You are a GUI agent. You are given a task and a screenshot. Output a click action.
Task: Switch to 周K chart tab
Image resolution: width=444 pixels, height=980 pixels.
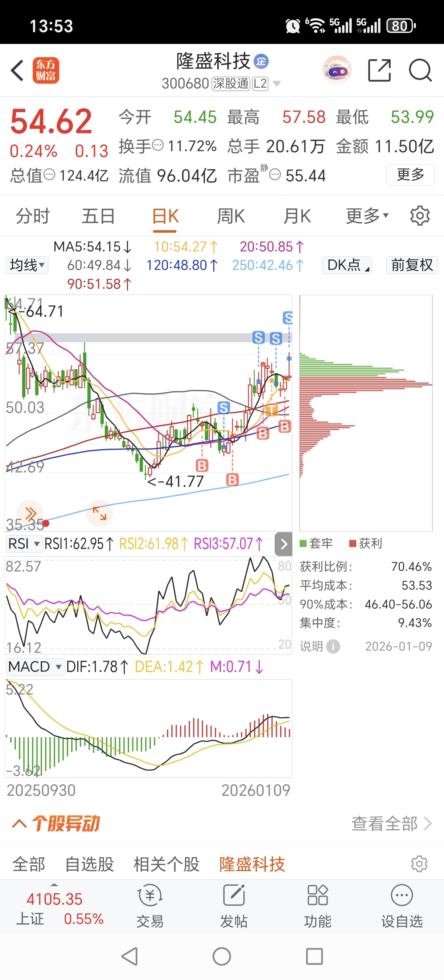pos(231,216)
